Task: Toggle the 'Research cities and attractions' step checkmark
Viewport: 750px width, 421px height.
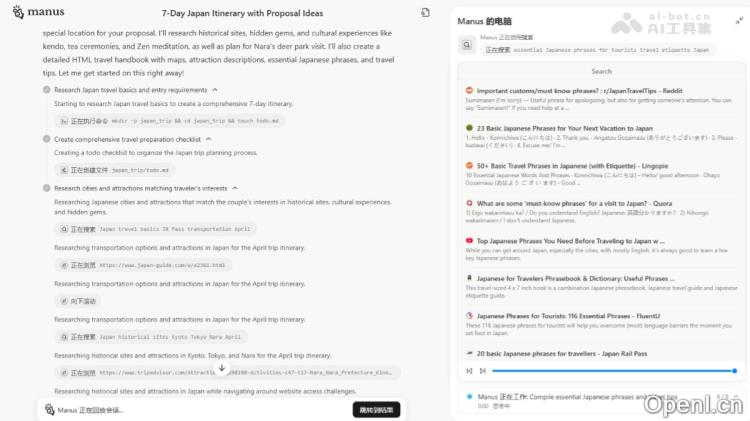Action: [x=47, y=188]
